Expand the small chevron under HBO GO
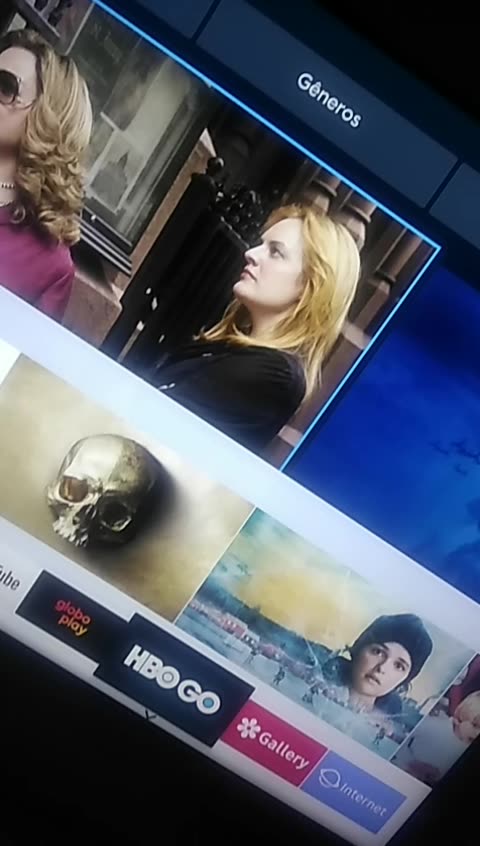Viewport: 480px width, 846px height. tap(150, 714)
